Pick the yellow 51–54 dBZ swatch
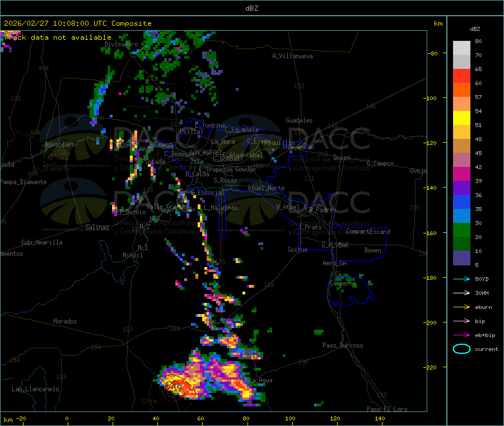Image resolution: width=504 pixels, height=426 pixels. (x=461, y=118)
